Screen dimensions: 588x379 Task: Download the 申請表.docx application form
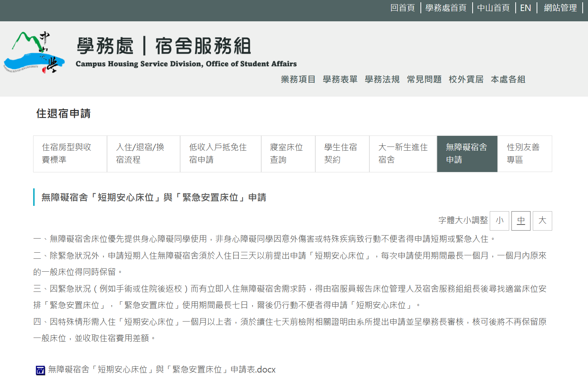[161, 369]
